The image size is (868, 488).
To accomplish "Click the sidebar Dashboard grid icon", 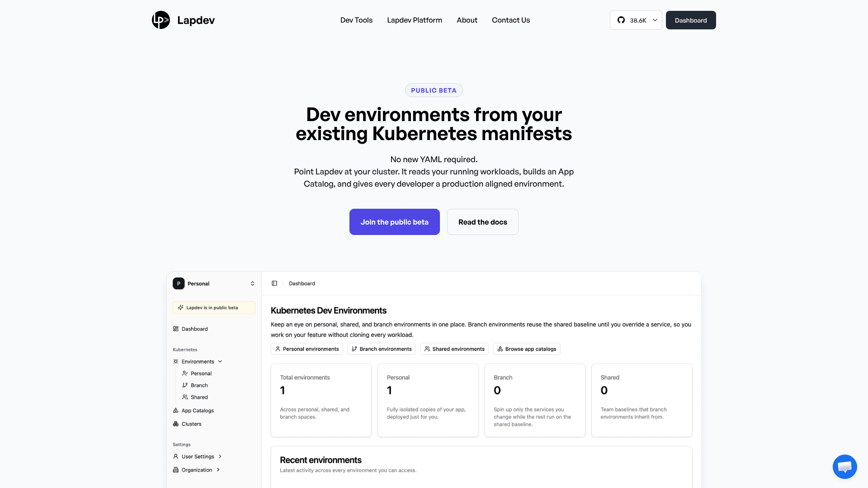I will point(176,329).
